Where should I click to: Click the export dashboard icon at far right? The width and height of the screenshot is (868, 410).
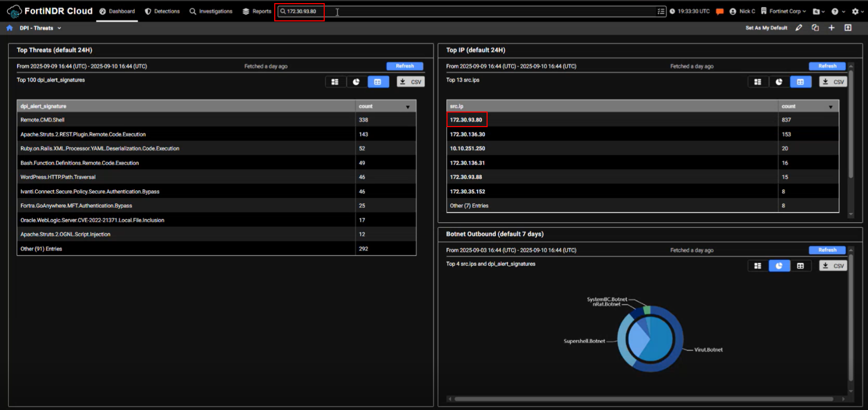[x=848, y=28]
